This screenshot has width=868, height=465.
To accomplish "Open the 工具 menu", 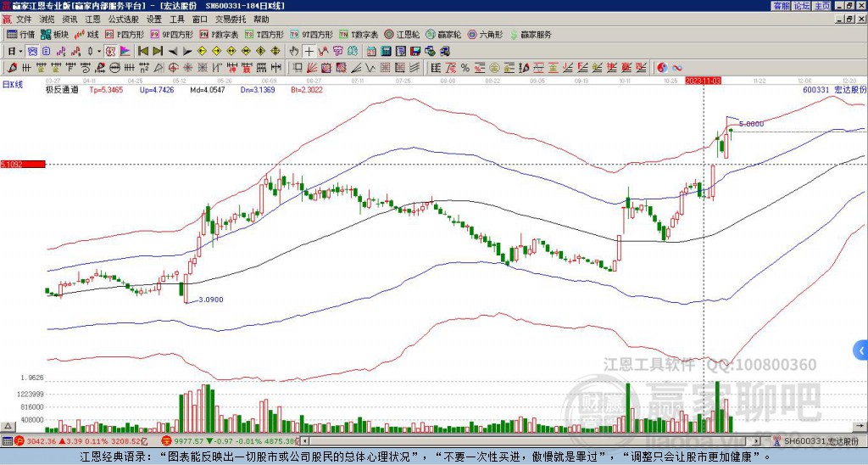I will (x=177, y=20).
